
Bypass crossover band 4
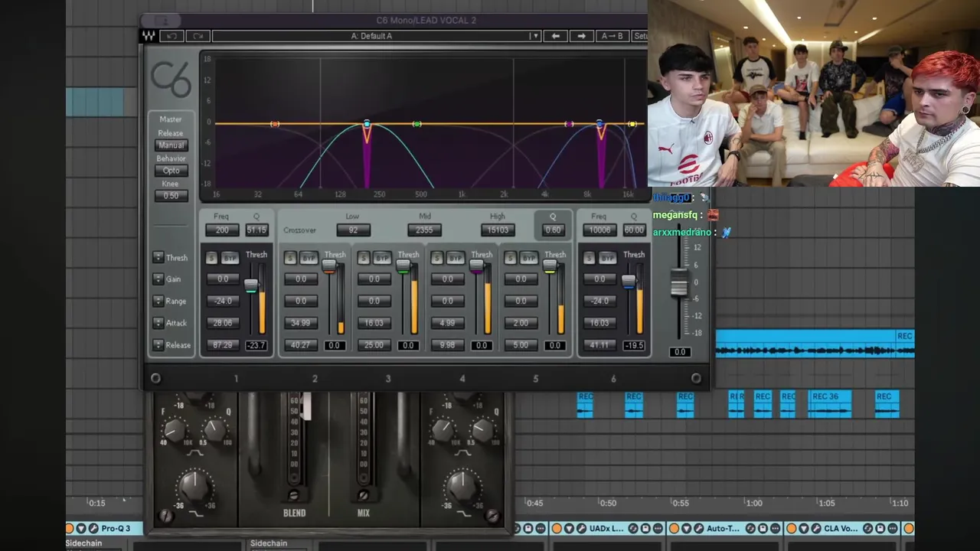click(x=456, y=259)
